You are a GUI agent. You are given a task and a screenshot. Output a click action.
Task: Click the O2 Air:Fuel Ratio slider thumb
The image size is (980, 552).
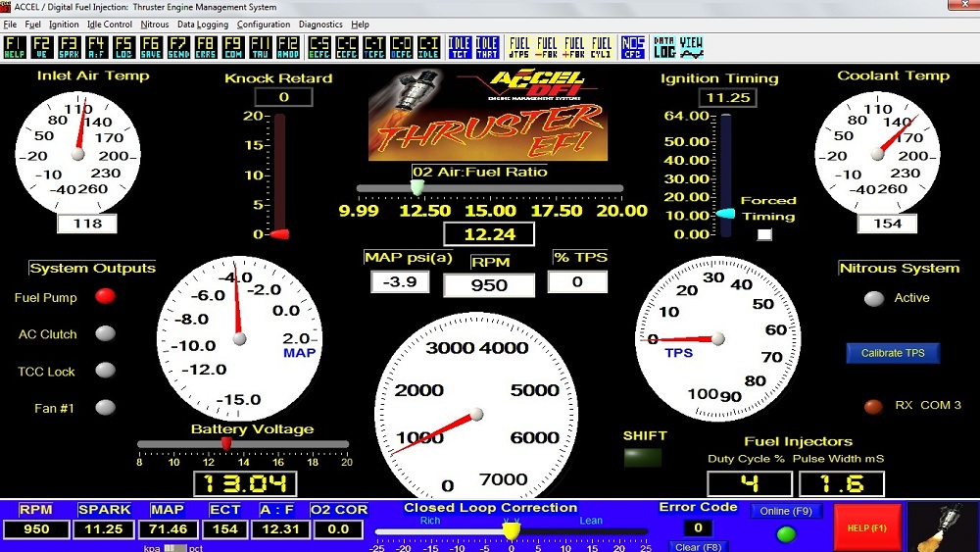pyautogui.click(x=416, y=186)
